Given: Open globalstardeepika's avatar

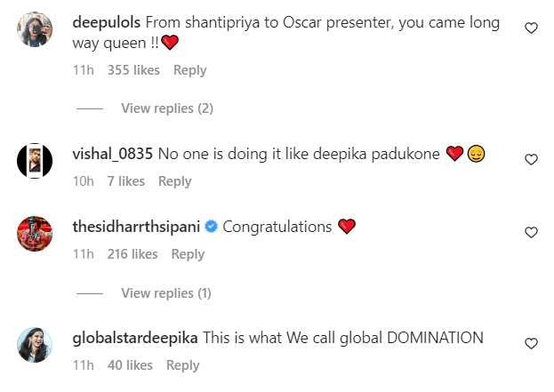Looking at the screenshot, I should 35,345.
